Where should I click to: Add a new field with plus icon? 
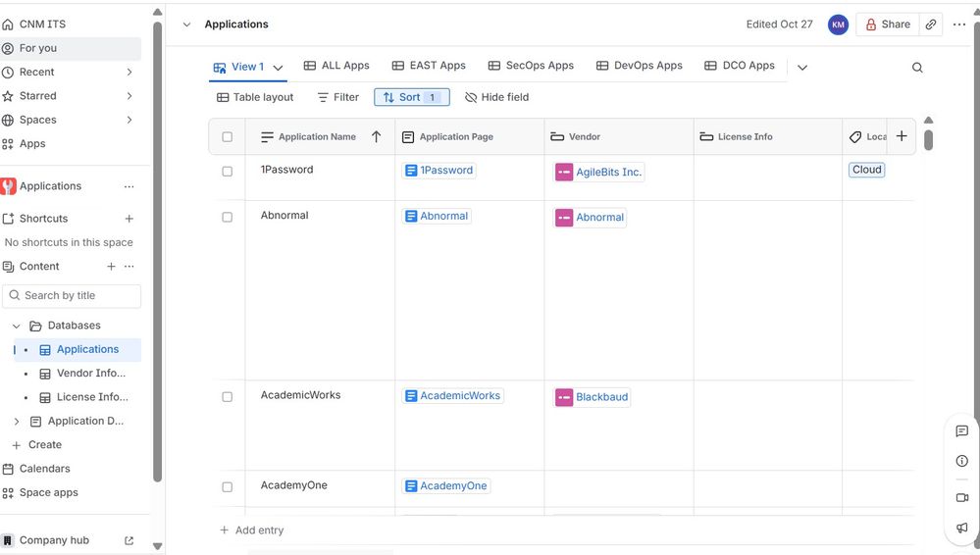click(902, 136)
